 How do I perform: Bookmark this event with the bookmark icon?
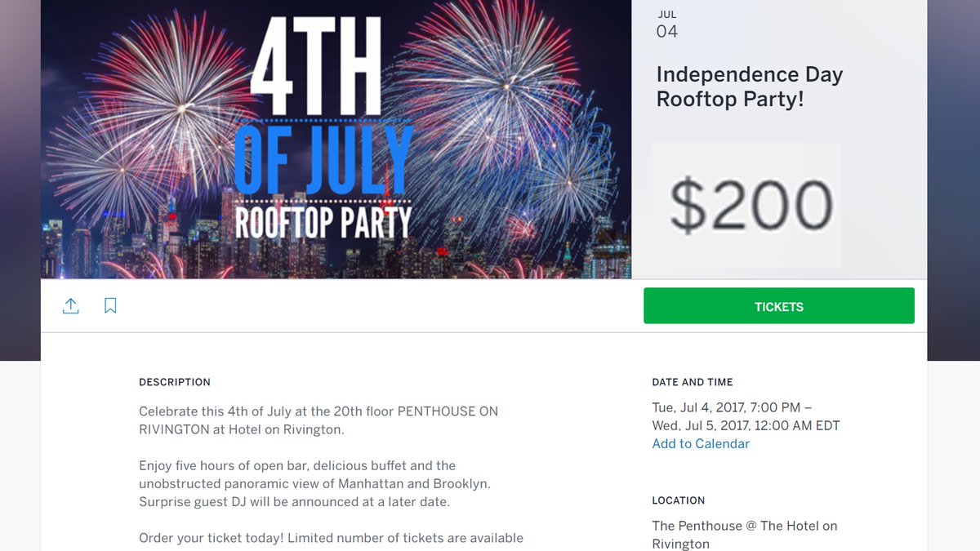point(110,306)
